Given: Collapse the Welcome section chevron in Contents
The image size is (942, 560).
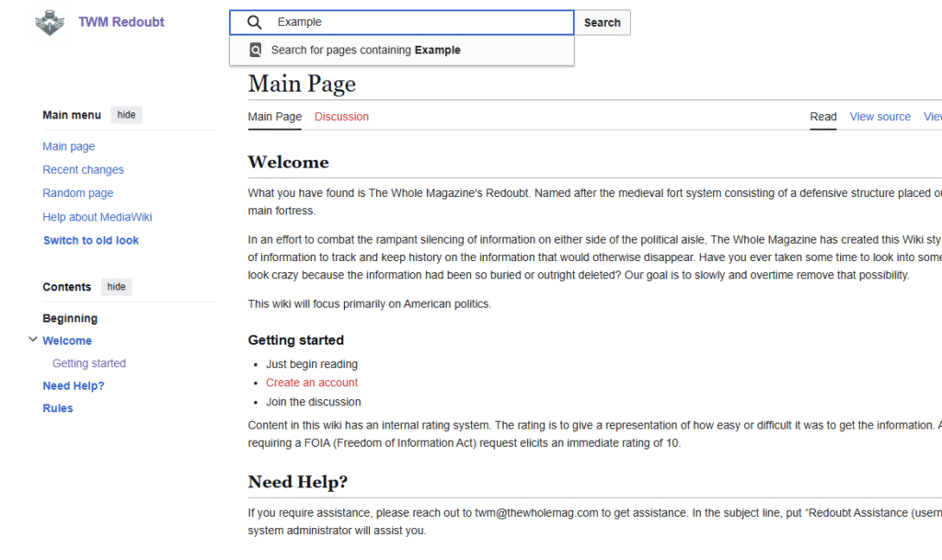Looking at the screenshot, I should click(33, 340).
